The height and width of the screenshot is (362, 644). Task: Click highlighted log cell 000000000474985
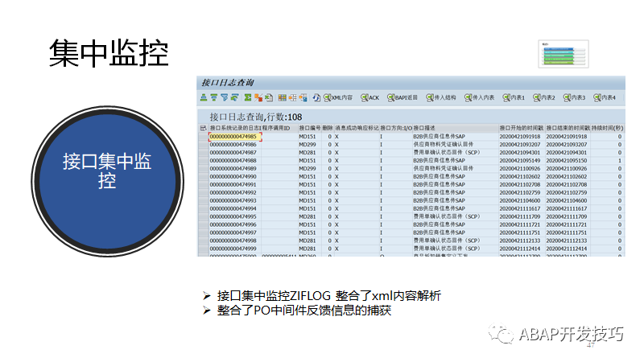pyautogui.click(x=235, y=137)
